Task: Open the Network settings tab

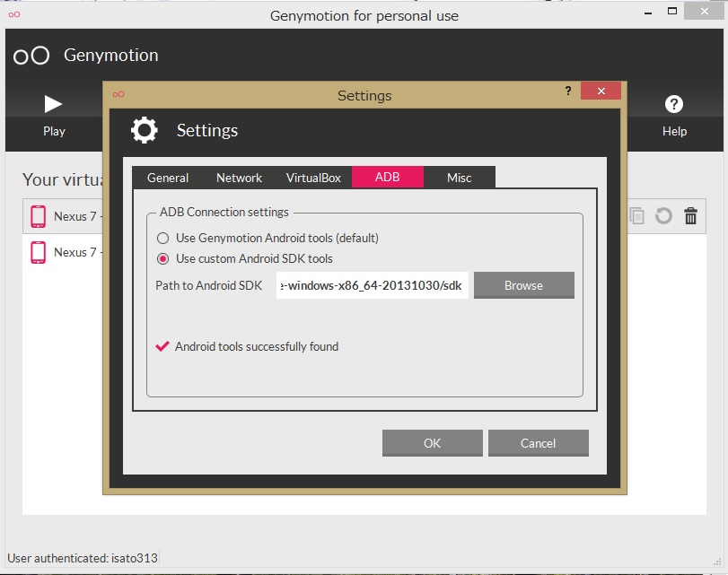Action: point(239,178)
